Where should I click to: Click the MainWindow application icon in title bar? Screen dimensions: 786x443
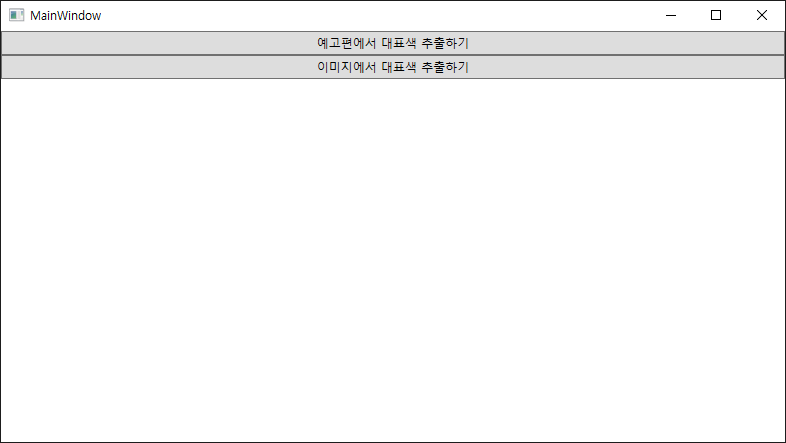click(17, 15)
